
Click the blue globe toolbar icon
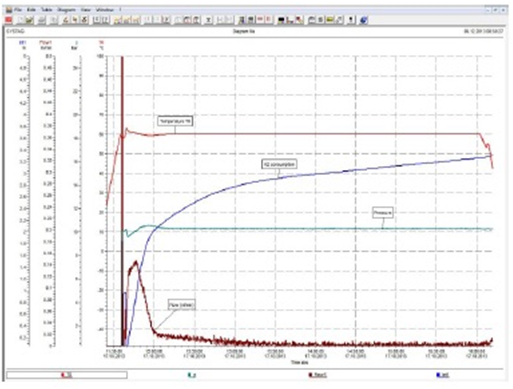tap(364, 20)
